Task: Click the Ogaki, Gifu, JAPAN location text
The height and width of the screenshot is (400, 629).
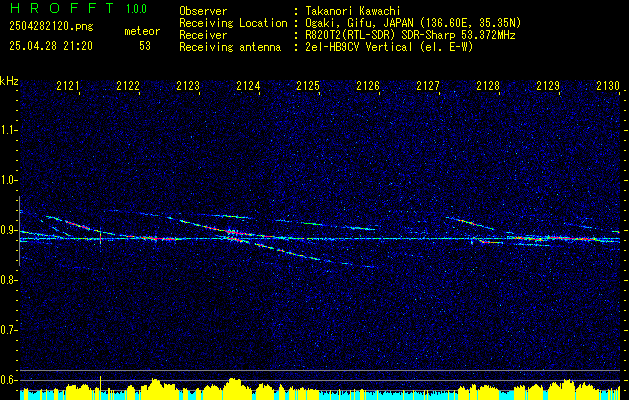Action: 413,23
